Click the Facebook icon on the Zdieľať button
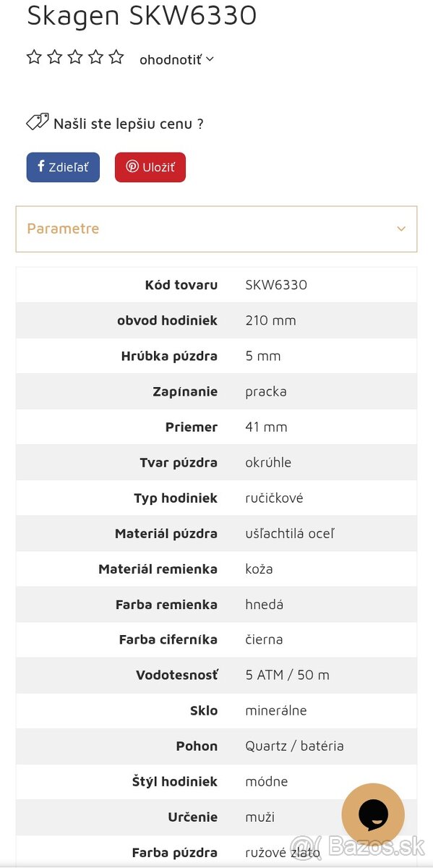Viewport: 433px width, 868px height. [x=40, y=166]
